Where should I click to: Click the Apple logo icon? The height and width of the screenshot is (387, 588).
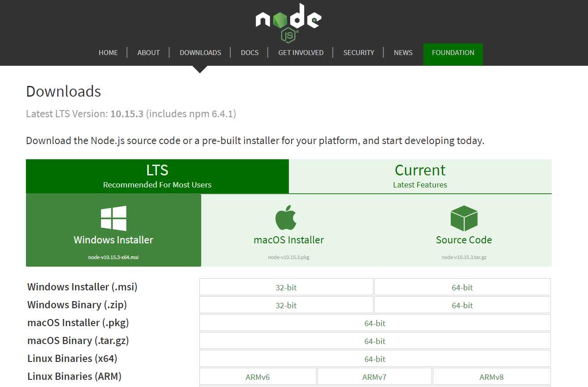pyautogui.click(x=286, y=217)
